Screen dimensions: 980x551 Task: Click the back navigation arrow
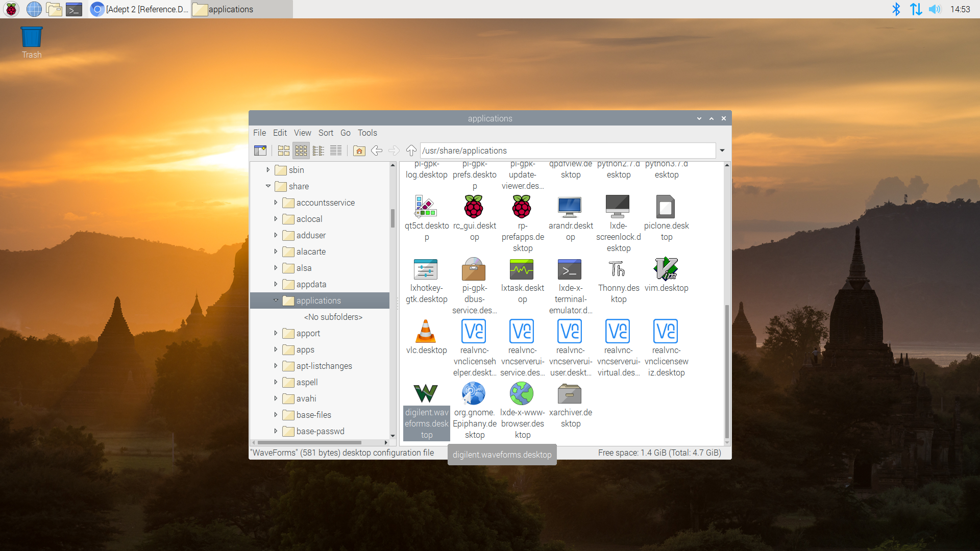[377, 151]
